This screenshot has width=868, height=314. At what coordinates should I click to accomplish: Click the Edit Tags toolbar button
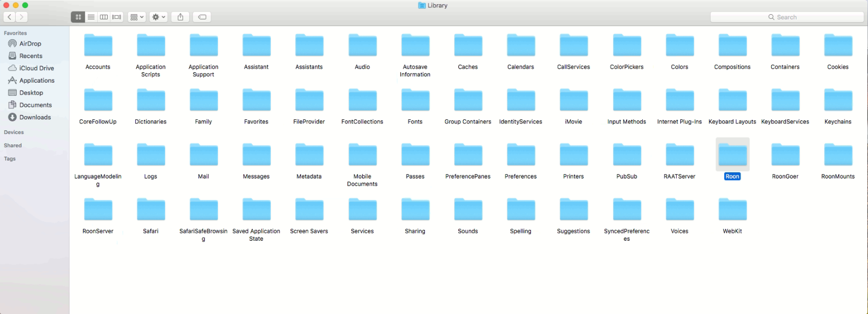(x=202, y=17)
